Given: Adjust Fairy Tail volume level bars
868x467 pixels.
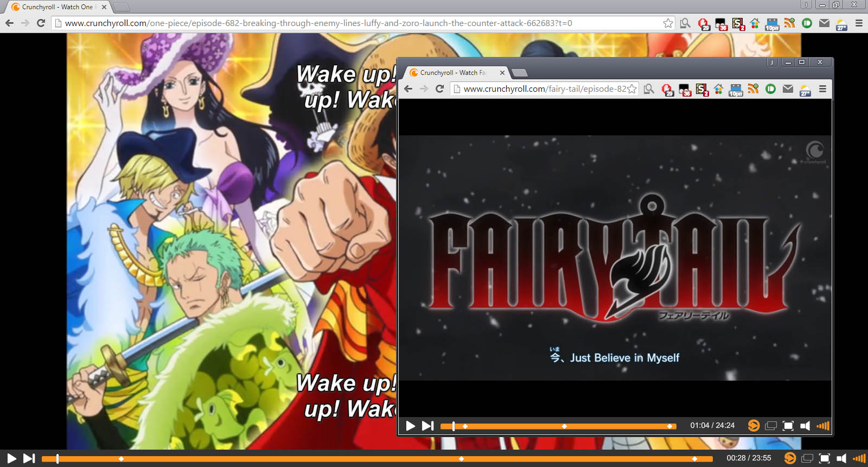Looking at the screenshot, I should click(x=823, y=426).
